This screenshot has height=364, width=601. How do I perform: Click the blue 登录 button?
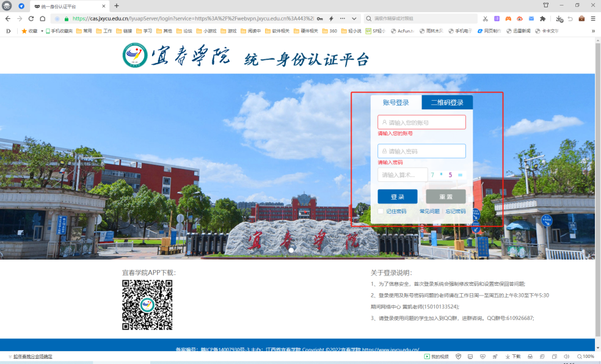click(397, 197)
